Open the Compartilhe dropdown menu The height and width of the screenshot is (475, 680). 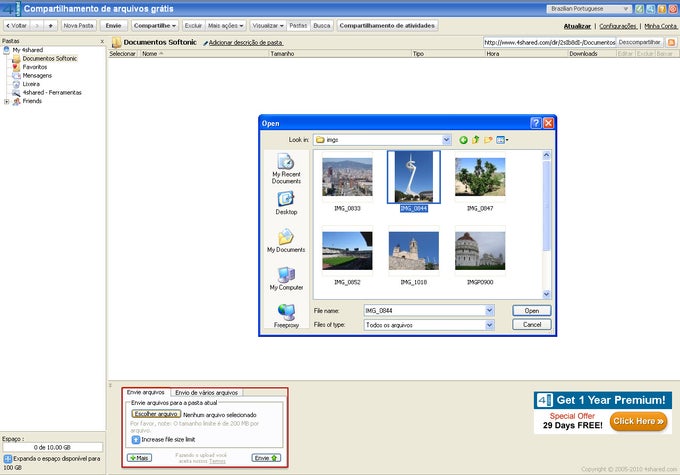155,26
